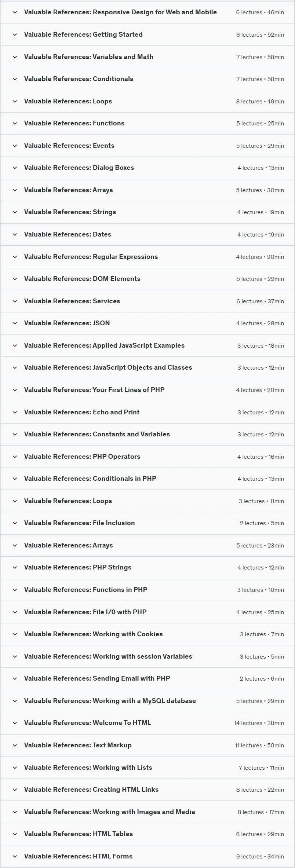Expand Variables and Math chevron
Viewport: 295px width, 868px height.
pyautogui.click(x=15, y=57)
